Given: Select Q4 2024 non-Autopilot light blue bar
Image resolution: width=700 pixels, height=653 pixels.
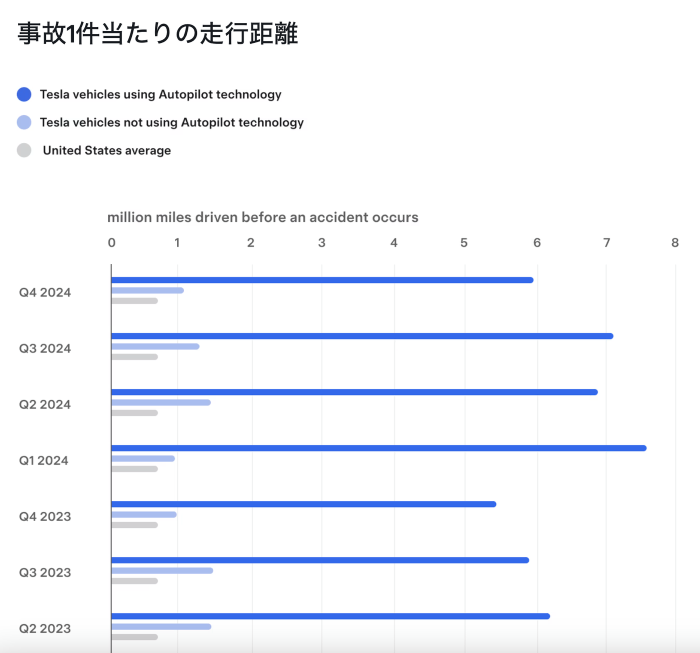Looking at the screenshot, I should [147, 291].
